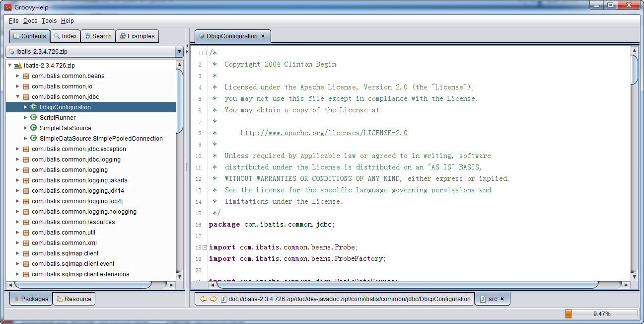The width and height of the screenshot is (644, 324).
Task: Expand the ScriptRunner class node
Action: tap(25, 118)
